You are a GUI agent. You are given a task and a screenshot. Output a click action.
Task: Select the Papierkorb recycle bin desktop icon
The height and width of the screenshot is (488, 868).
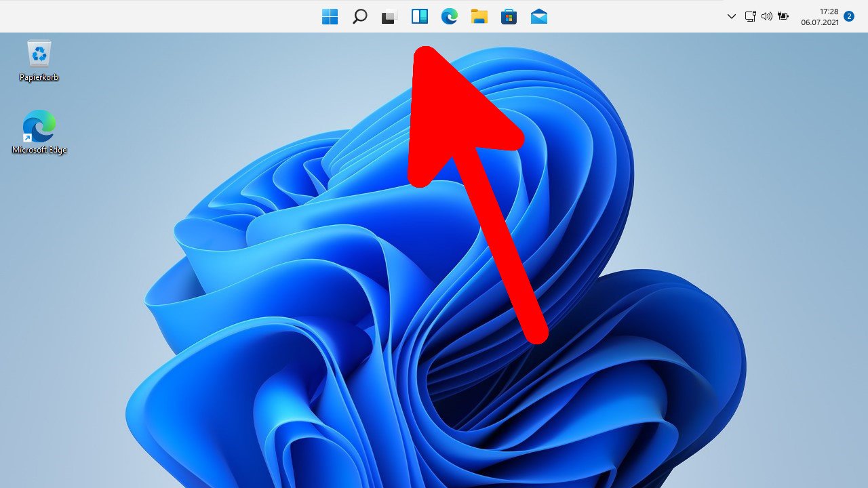(39, 54)
